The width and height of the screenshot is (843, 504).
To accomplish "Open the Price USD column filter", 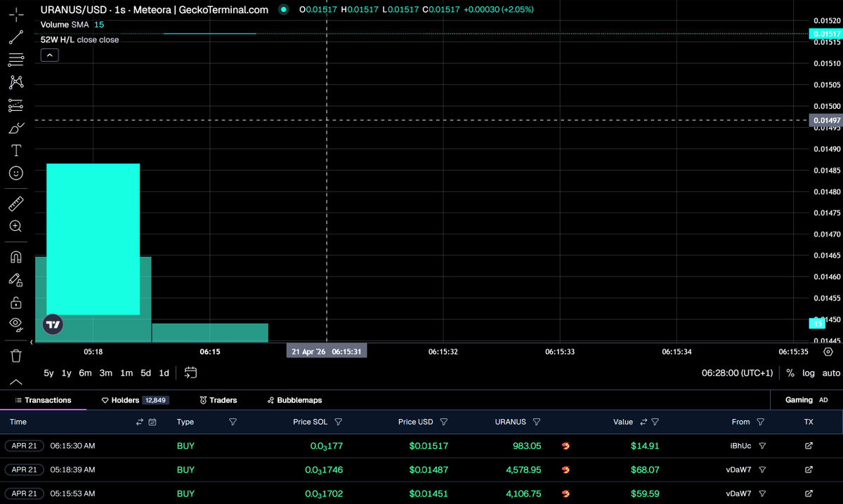I will point(444,422).
